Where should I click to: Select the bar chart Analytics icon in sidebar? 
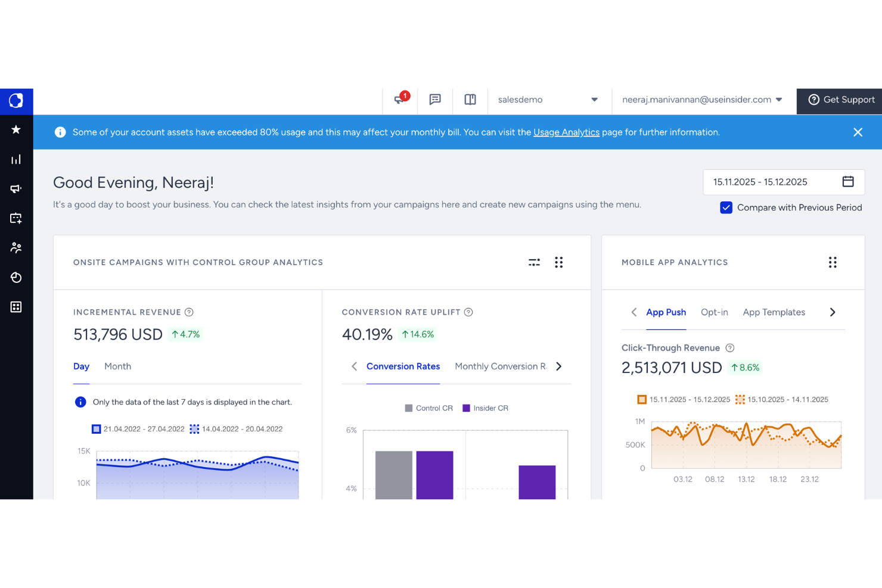pyautogui.click(x=16, y=159)
